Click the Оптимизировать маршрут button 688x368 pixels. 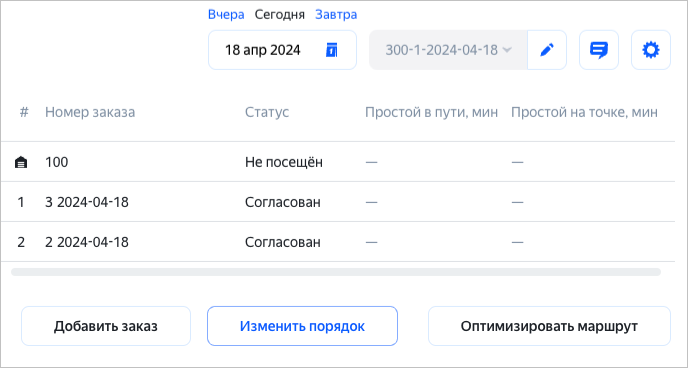coord(549,326)
